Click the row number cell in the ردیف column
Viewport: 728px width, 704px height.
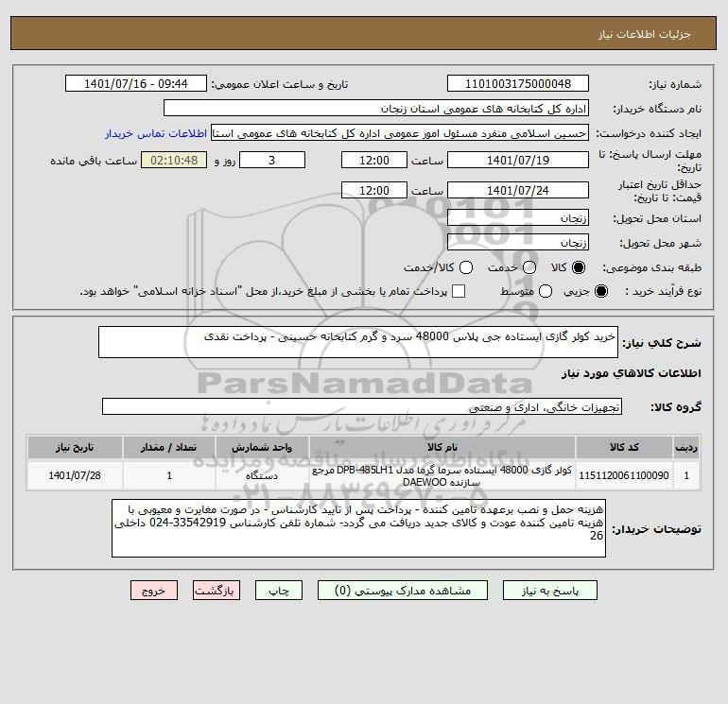click(x=686, y=475)
